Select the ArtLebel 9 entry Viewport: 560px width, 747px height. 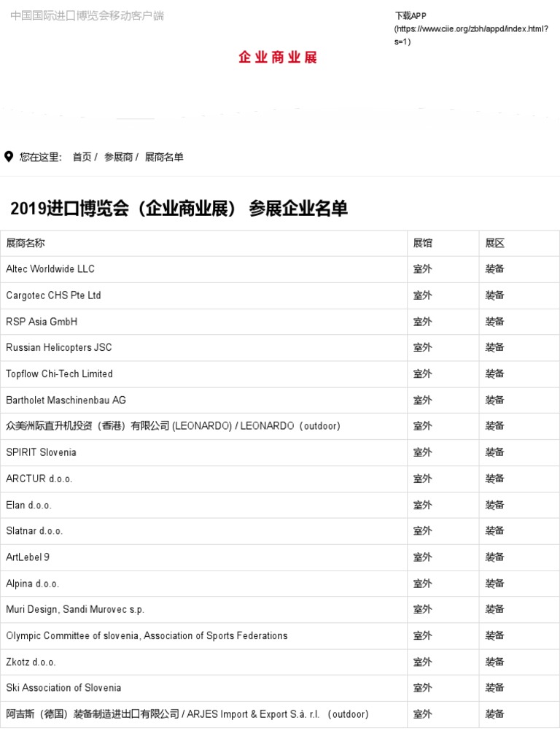pos(28,557)
